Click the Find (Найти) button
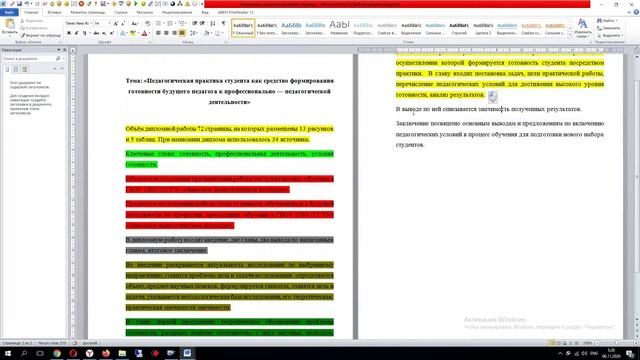This screenshot has height=360, width=640. point(607,21)
